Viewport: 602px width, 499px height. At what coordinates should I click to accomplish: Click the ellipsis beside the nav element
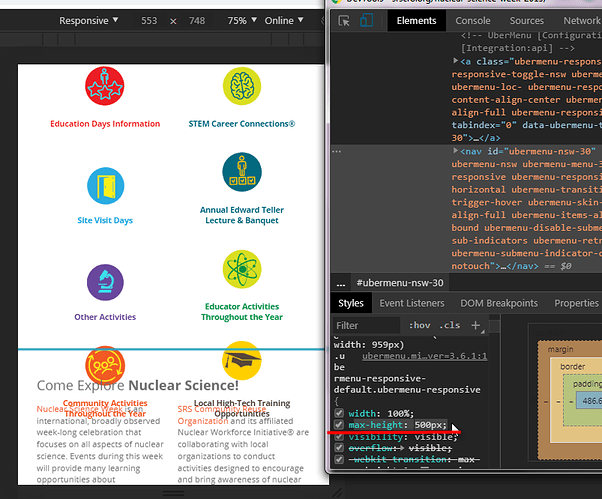[x=336, y=151]
